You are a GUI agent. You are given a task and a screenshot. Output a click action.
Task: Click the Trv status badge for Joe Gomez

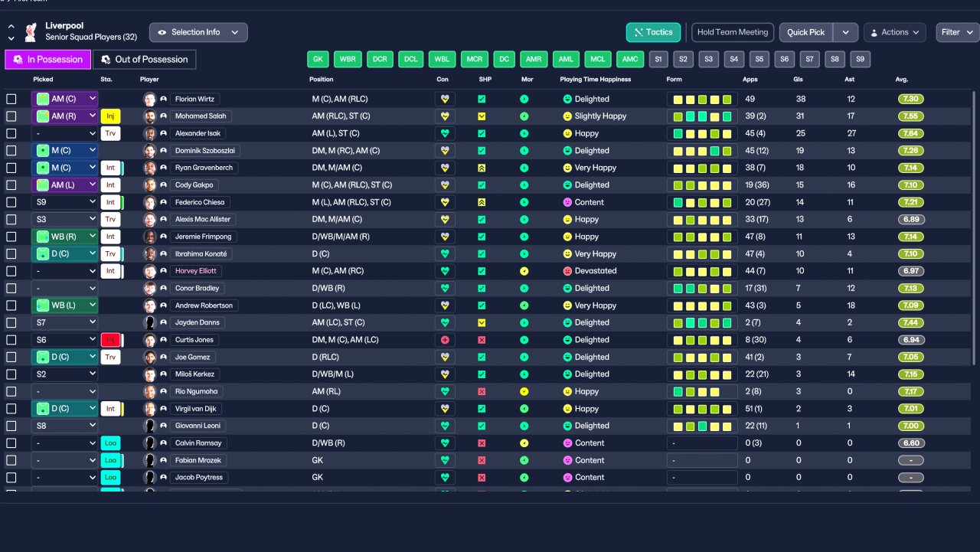[110, 357]
